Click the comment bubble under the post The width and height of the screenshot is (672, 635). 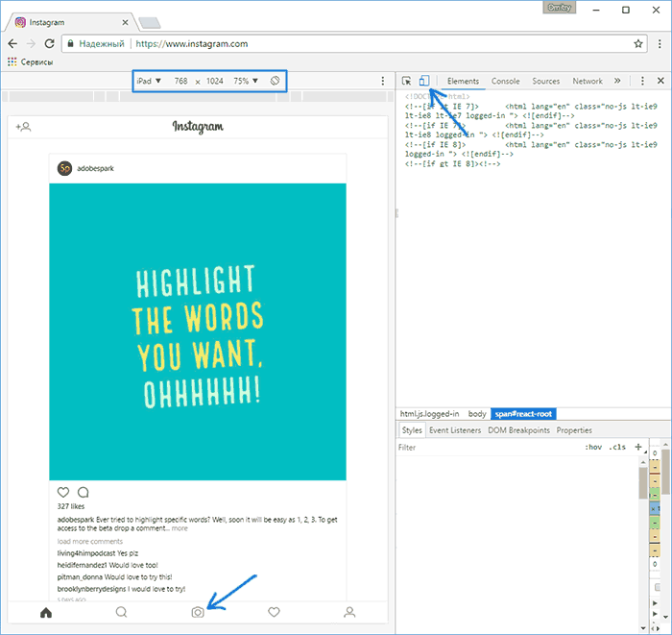[83, 492]
